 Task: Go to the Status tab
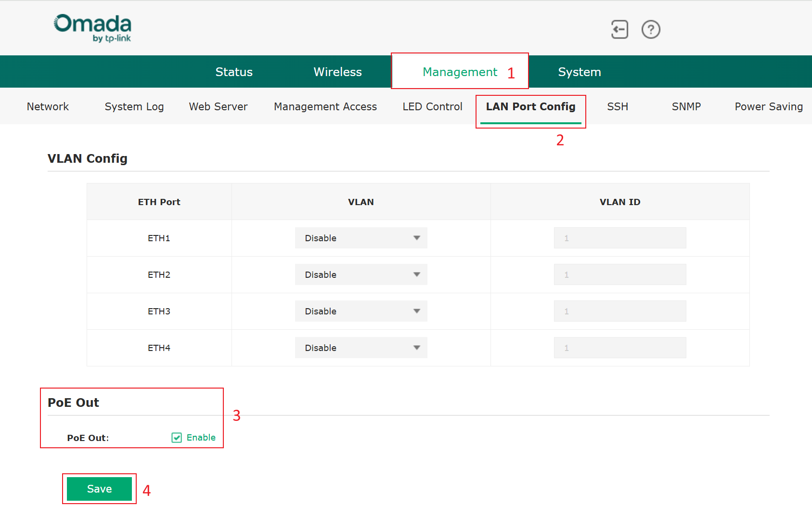(x=234, y=71)
